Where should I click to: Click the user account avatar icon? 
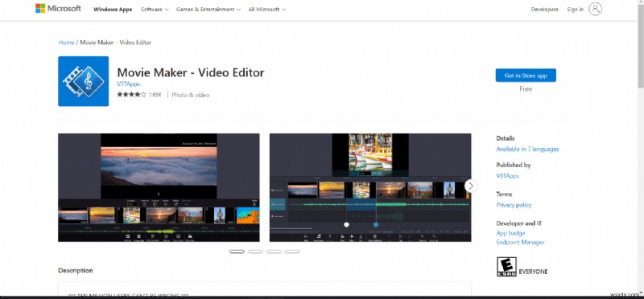(595, 9)
